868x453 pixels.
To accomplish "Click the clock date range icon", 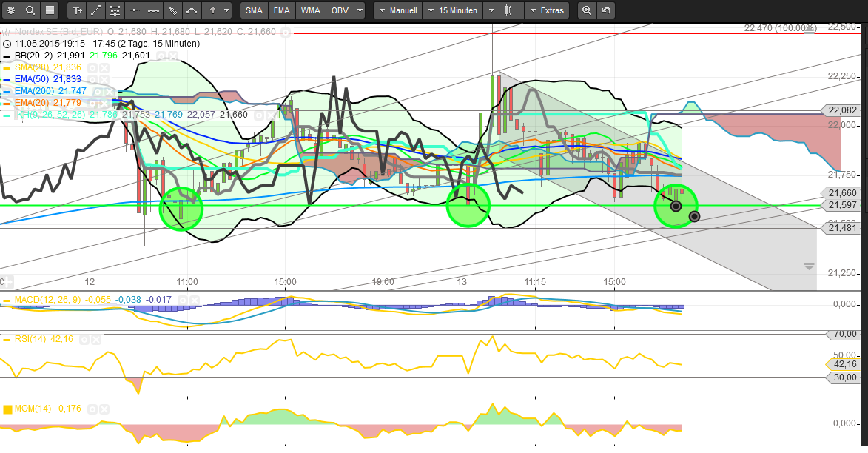I will [x=7, y=44].
